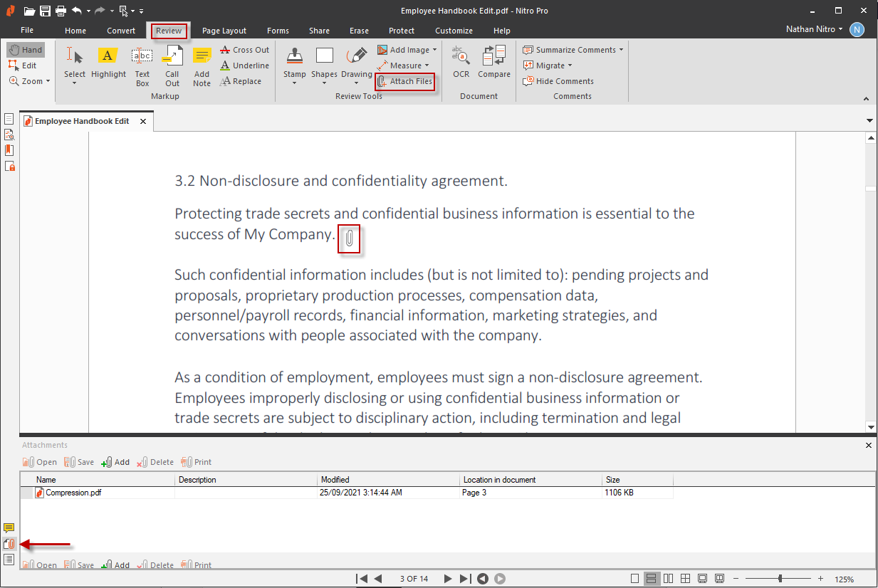Switch to the Review ribbon tab

[168, 31]
